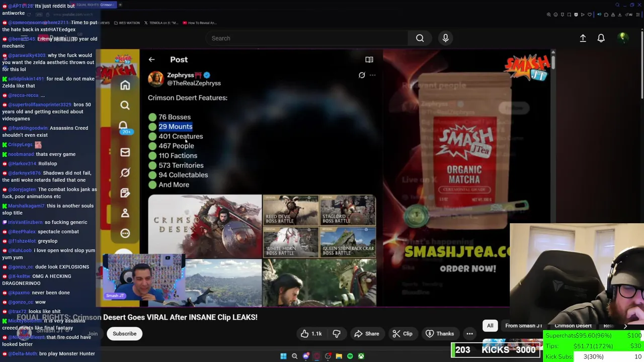Activate voice search microphone icon

(x=445, y=38)
